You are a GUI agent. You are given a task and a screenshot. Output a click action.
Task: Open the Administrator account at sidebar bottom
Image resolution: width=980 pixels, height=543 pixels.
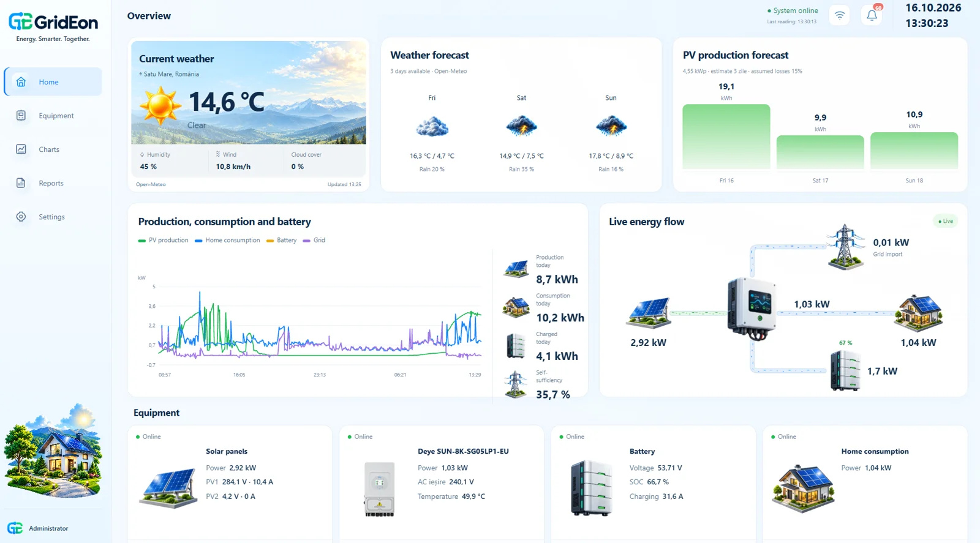click(38, 528)
